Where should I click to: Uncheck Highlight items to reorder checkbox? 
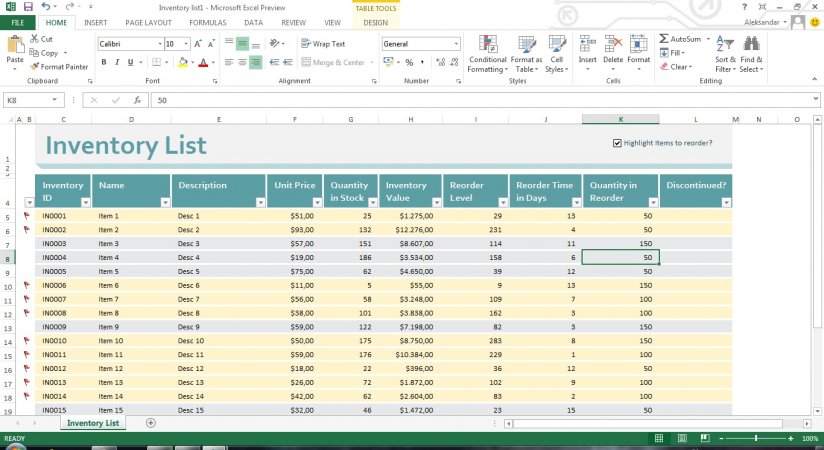(x=617, y=143)
